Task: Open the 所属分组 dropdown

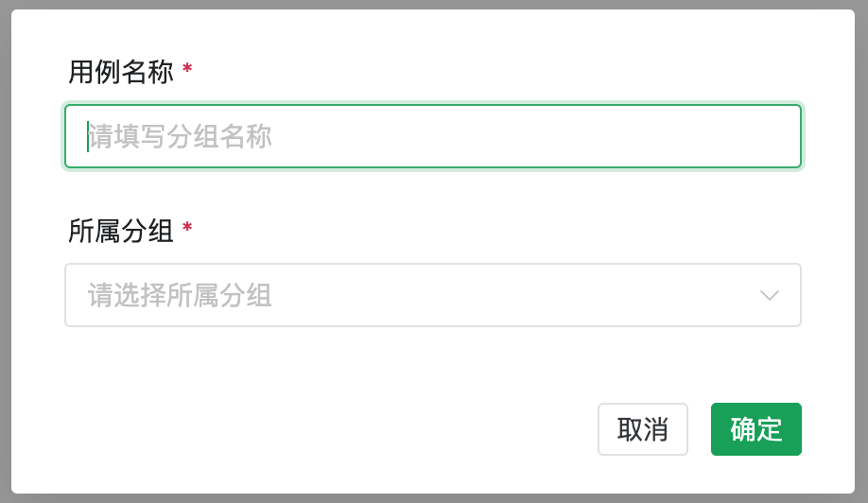Action: pos(433,295)
